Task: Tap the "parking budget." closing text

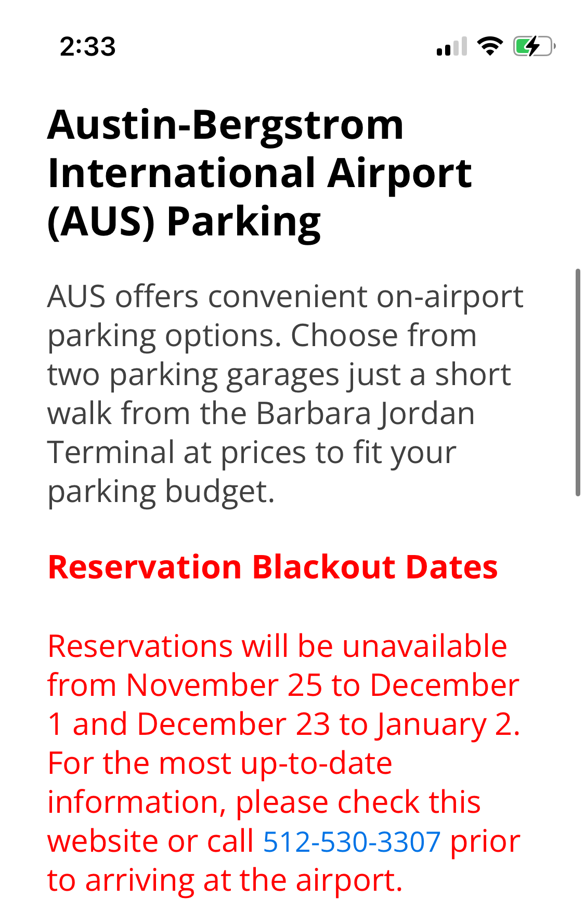Action: 161,492
